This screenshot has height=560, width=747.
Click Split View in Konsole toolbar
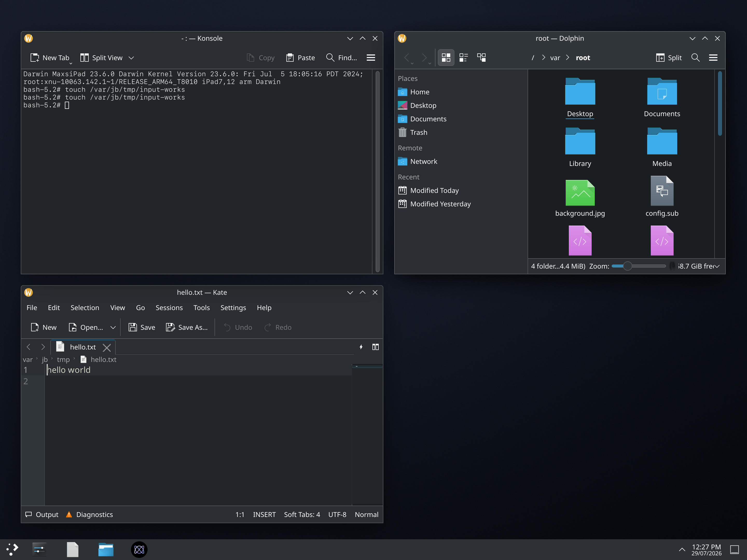pos(101,58)
